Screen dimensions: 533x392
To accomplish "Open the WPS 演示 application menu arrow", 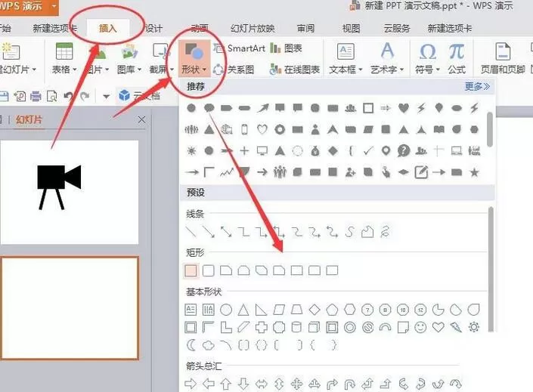I will click(54, 7).
